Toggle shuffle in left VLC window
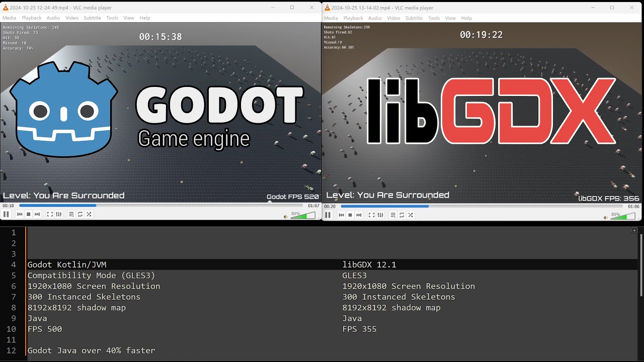Viewport: 644px width, 362px height. [89, 214]
